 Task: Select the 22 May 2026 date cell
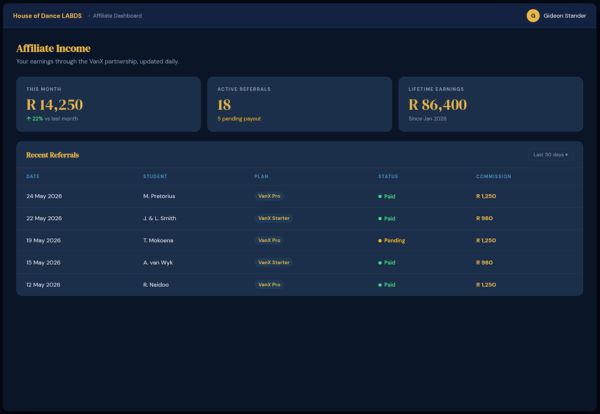tap(44, 218)
